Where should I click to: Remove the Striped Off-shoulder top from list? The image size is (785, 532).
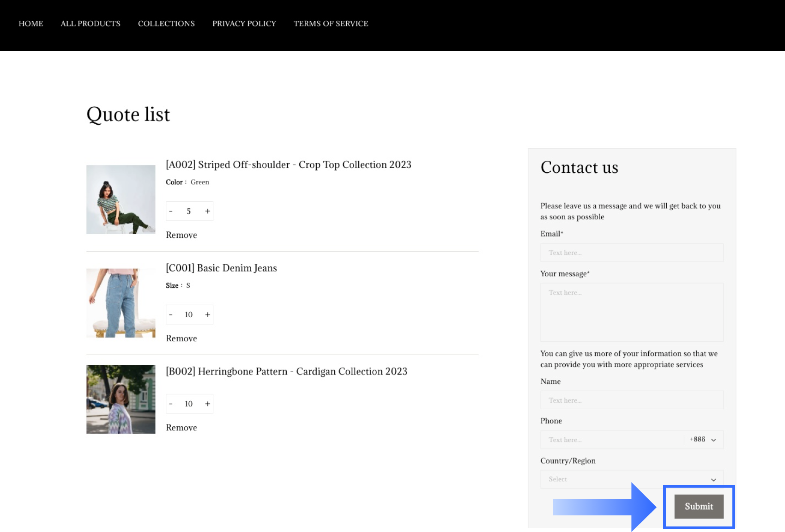[x=181, y=235]
